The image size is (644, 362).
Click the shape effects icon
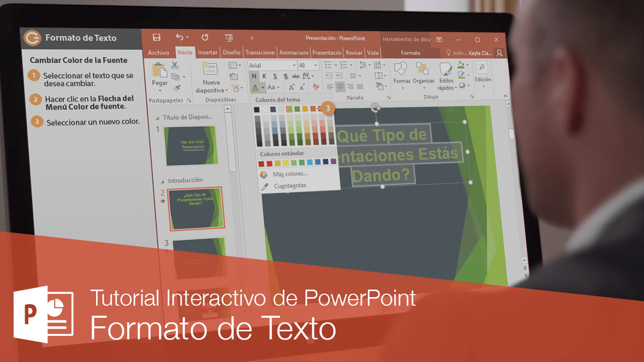click(462, 86)
